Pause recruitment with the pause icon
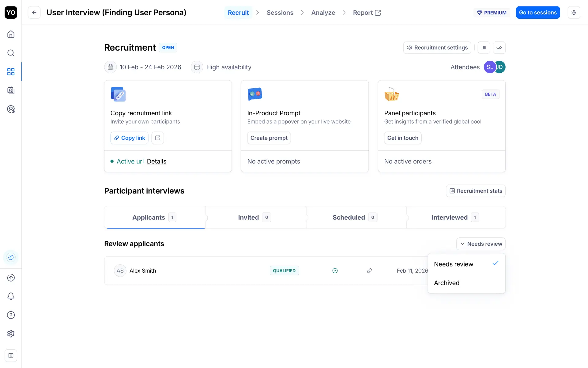 (484, 48)
